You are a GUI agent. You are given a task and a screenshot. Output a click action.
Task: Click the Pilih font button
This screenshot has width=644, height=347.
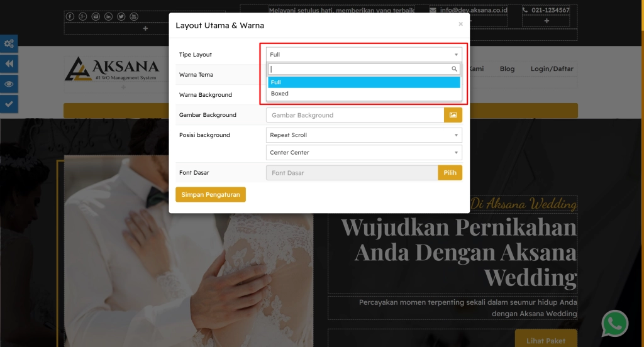[450, 173]
